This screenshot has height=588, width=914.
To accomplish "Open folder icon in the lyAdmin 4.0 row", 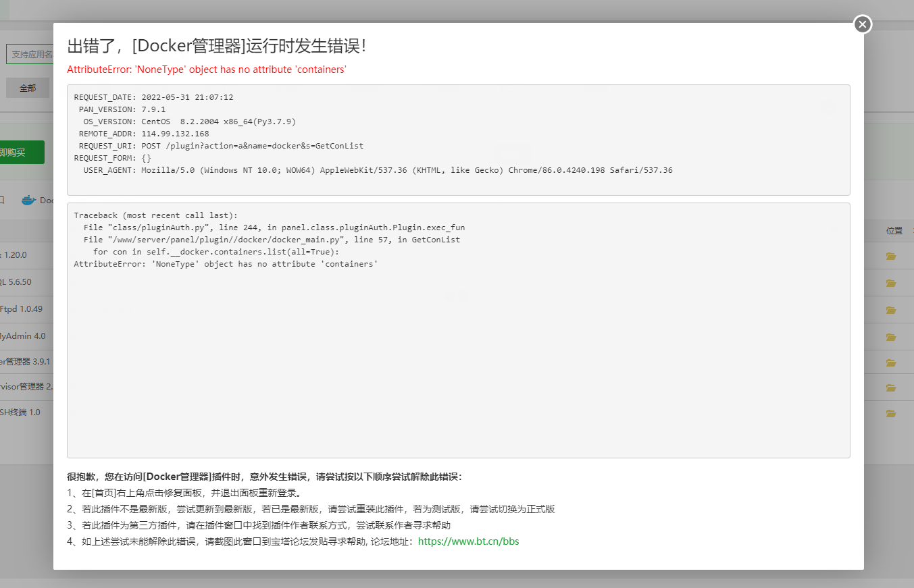I will 891,337.
